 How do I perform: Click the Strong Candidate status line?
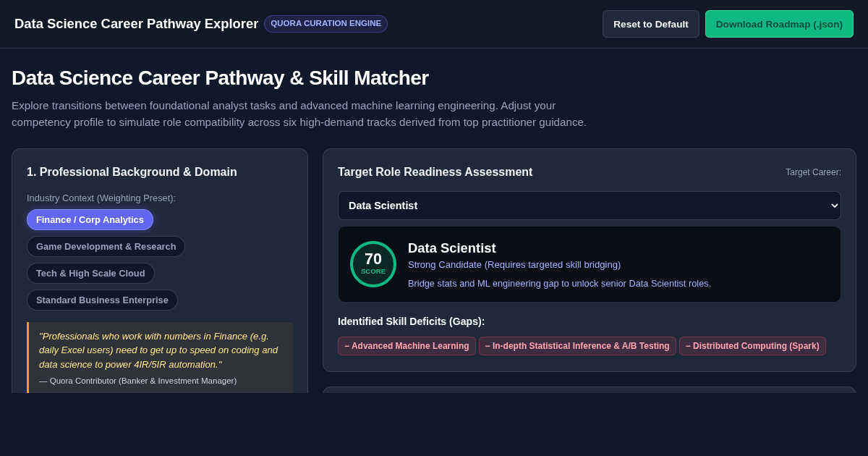click(x=514, y=265)
